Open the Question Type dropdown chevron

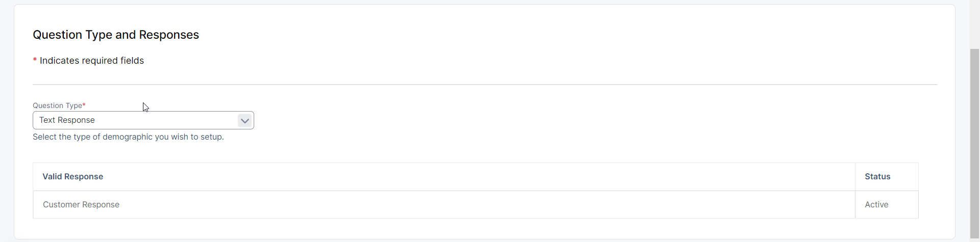pos(244,121)
